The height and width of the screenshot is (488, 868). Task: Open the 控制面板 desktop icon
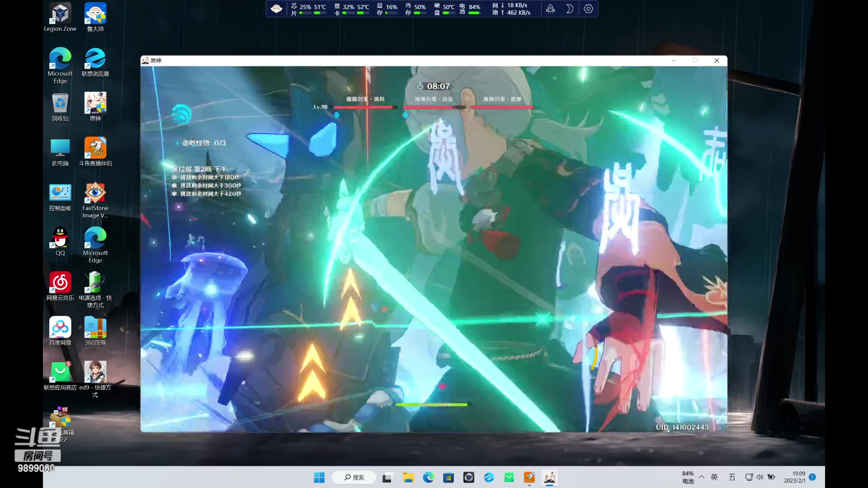(60, 197)
